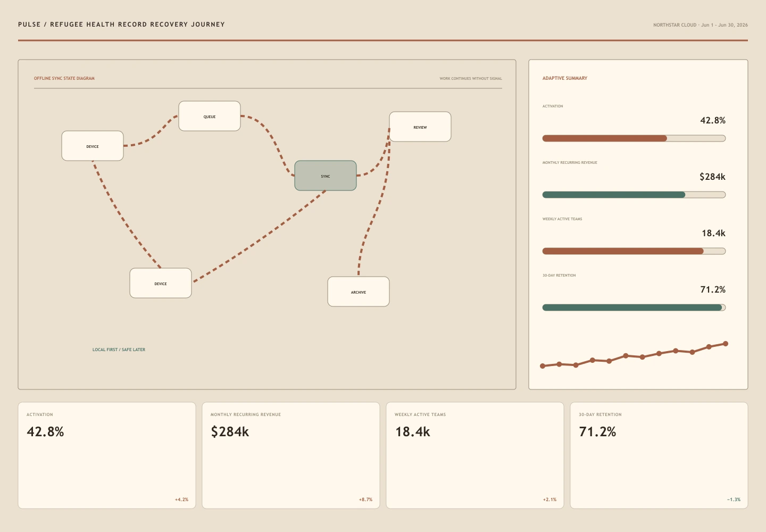Click the first data point on the trend line
766x532 pixels.
(543, 366)
